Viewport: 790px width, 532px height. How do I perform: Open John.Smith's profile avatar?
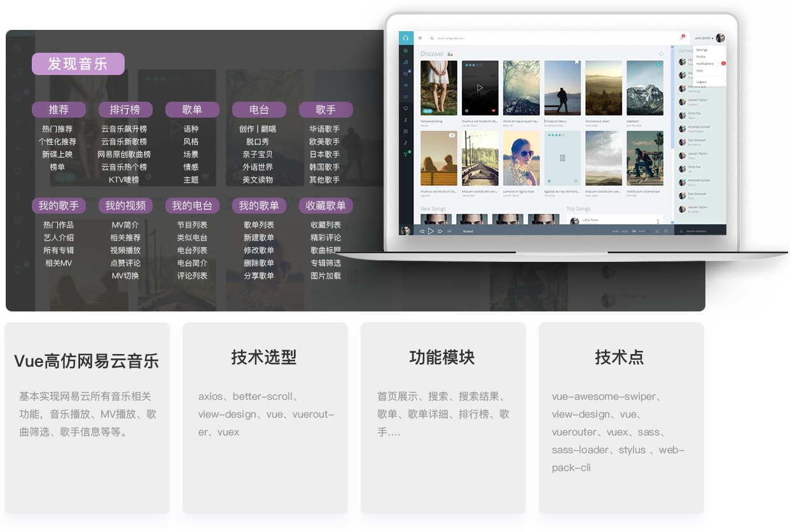tap(720, 38)
